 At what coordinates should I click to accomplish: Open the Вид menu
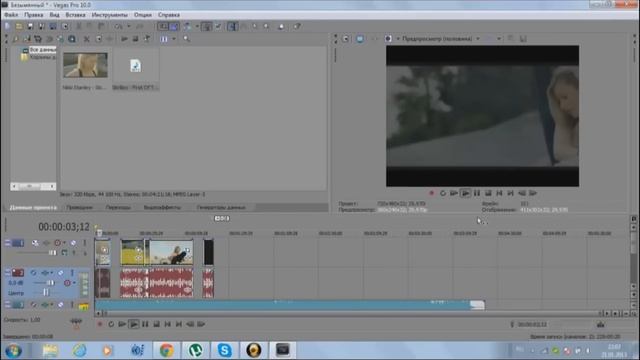54,15
